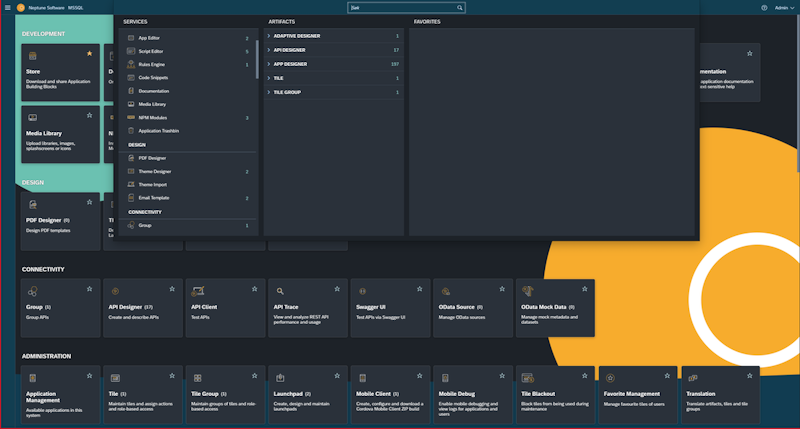Favorite the Group tile star
Screen dimensions: 800x429
(89, 289)
